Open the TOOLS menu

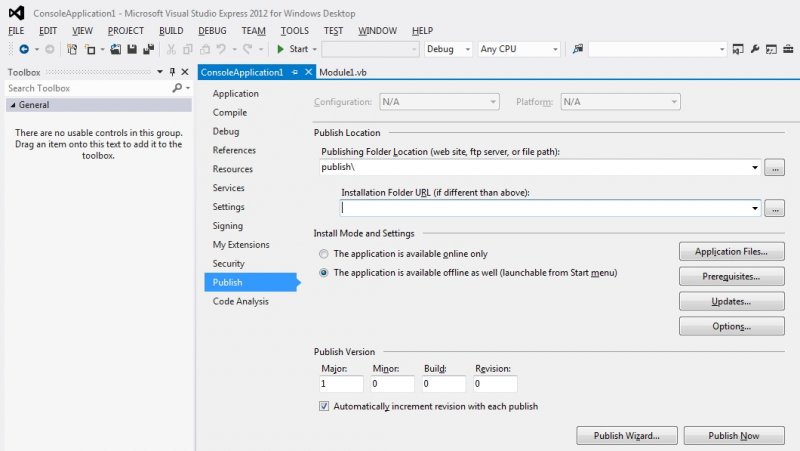294,31
